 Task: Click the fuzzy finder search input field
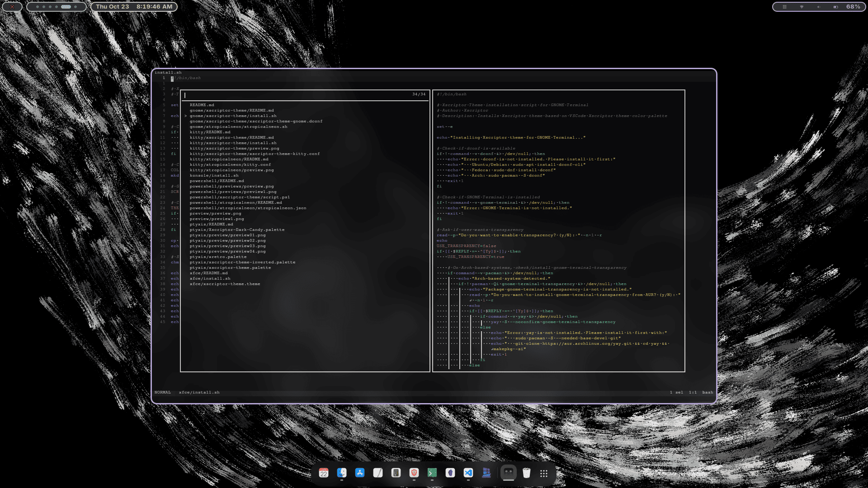click(271, 95)
